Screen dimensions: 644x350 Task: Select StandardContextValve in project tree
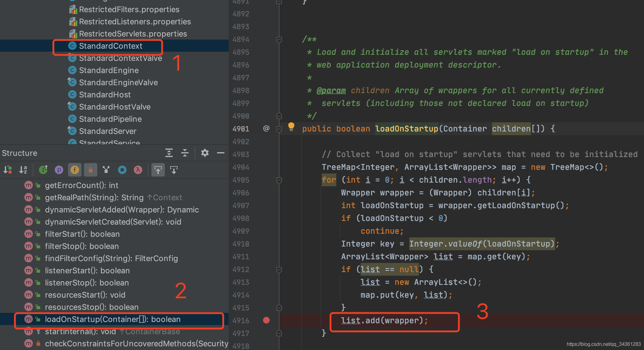pyautogui.click(x=120, y=58)
